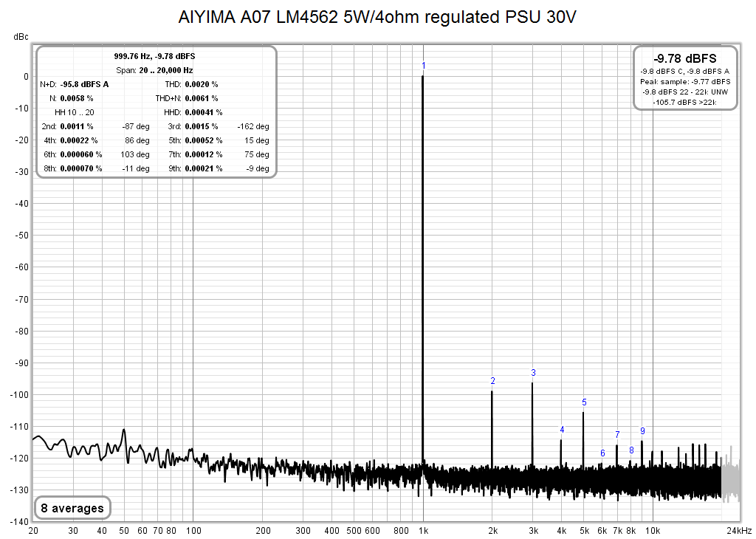Select the 9th harmonic value "0.00021 %"

(x=204, y=168)
